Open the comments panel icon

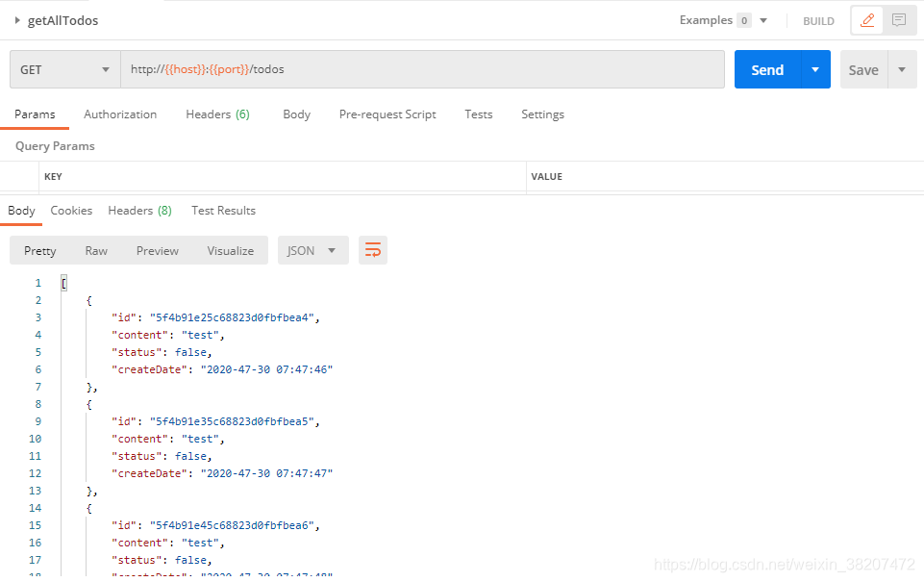[899, 19]
